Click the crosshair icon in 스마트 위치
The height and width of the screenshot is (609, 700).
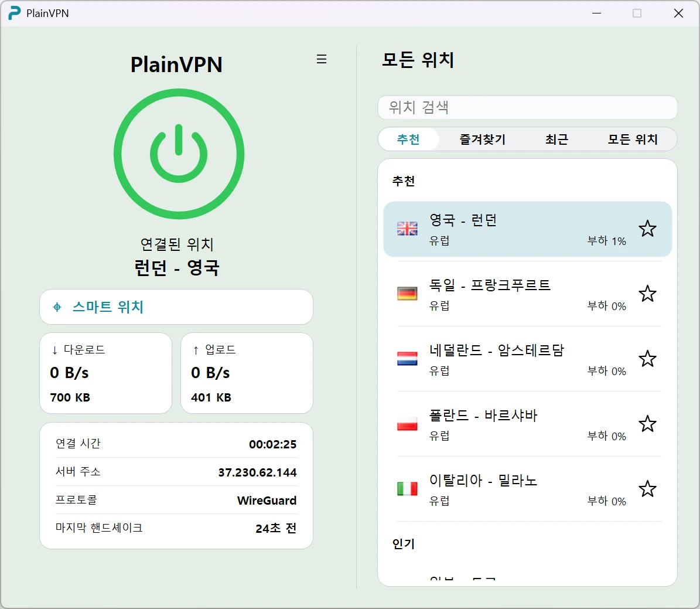(57, 307)
